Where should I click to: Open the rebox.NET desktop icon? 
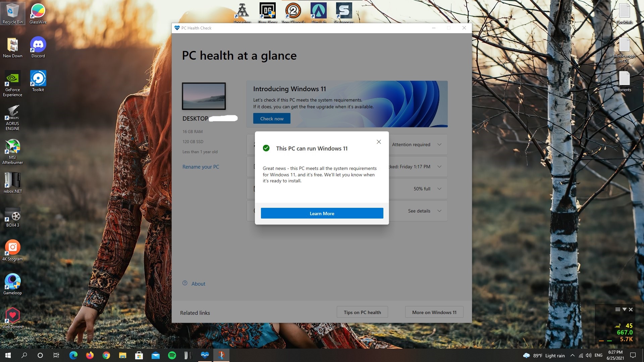12,183
